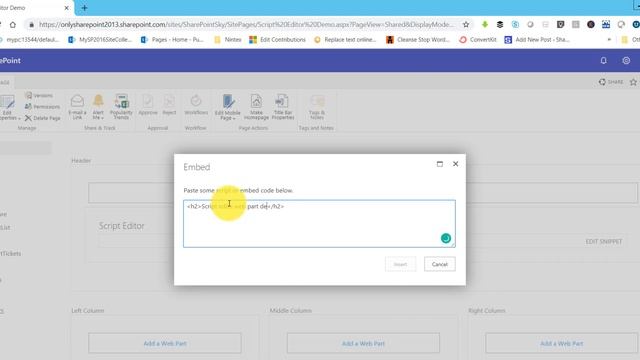Screen dimensions: 640x360
Task: Click EDIT SNIPPET in Script Editor web part
Action: pos(604,242)
